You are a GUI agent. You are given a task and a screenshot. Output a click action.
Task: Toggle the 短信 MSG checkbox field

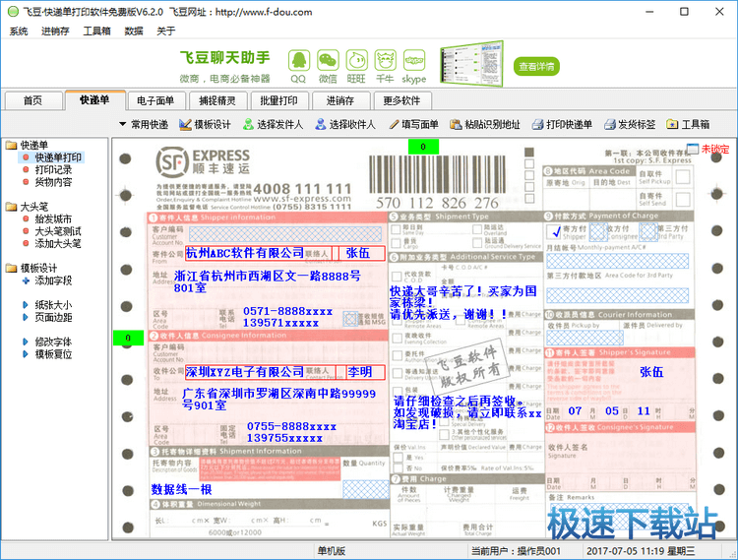[x=350, y=319]
